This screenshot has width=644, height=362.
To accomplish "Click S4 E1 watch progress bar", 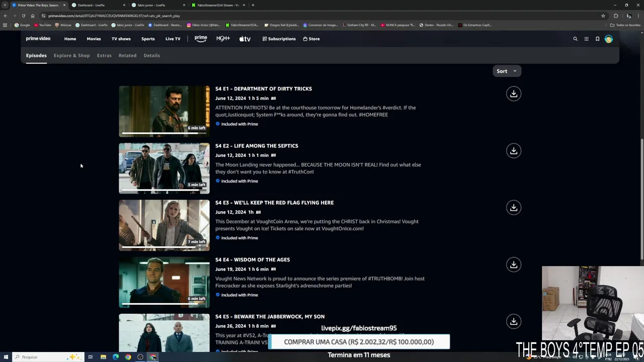I will coord(164,133).
